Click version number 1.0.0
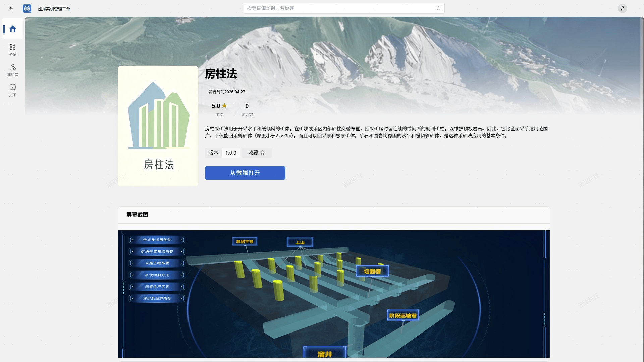This screenshot has height=362, width=644. [231, 153]
